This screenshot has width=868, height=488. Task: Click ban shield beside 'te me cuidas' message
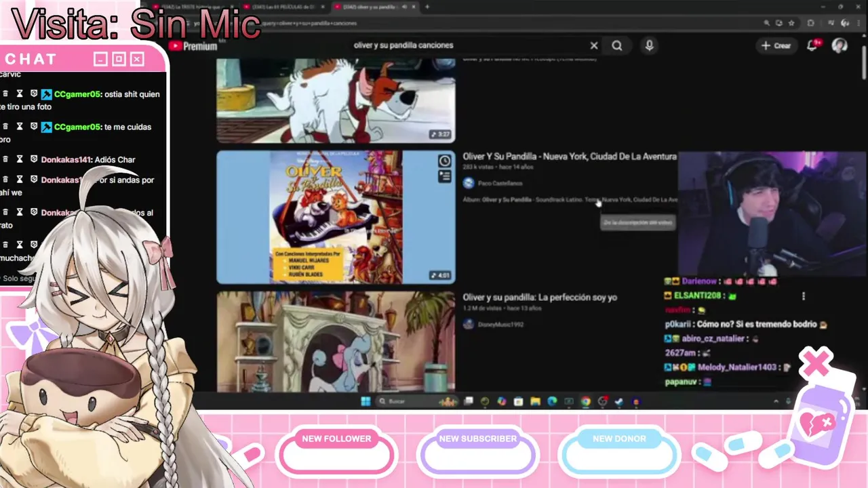(x=33, y=127)
